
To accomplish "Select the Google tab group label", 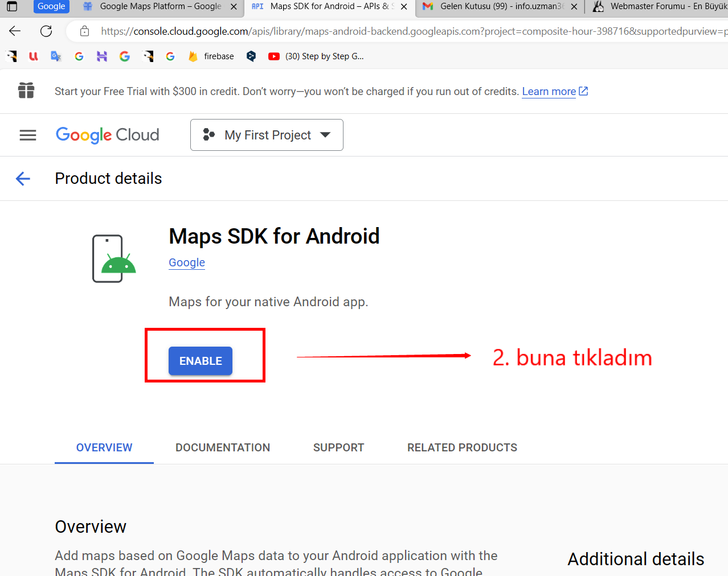I will [x=51, y=6].
